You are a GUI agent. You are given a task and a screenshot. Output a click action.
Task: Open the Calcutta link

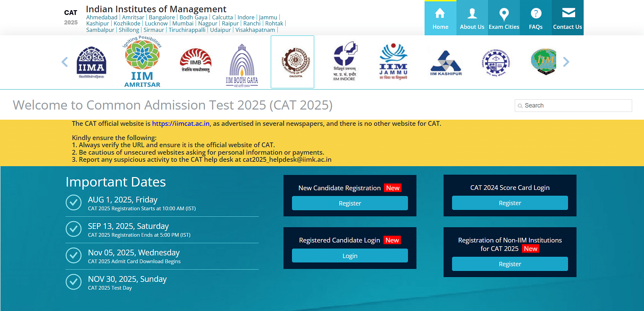pos(222,17)
